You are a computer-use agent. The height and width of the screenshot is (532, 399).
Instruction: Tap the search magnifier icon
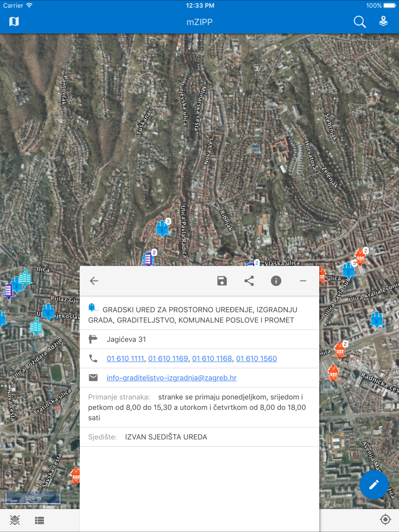[359, 22]
